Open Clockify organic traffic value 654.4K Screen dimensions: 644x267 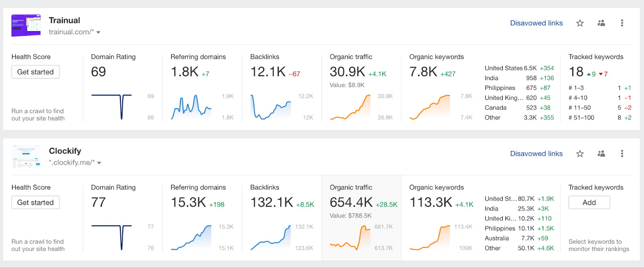coord(351,202)
